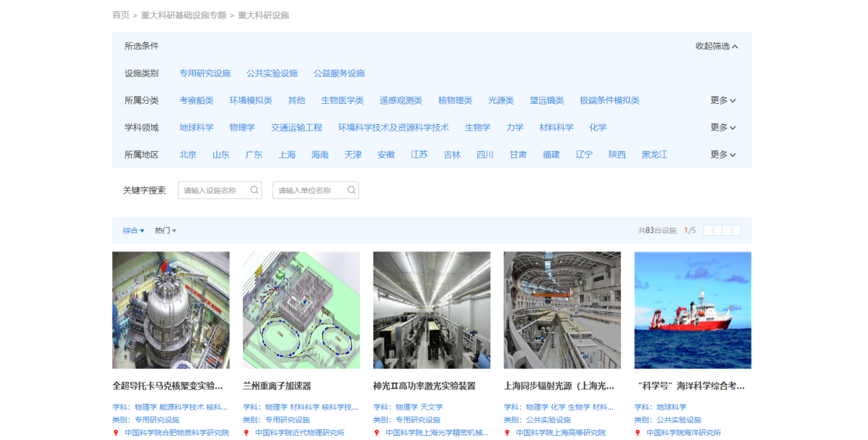Filter discipline by 生物学
Screen dimensions: 868x440
click(477, 128)
